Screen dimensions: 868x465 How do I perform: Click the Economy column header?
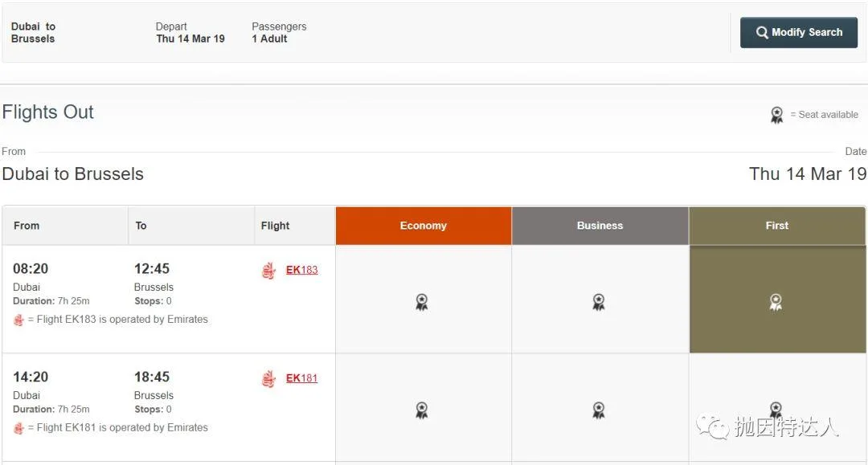tap(424, 226)
